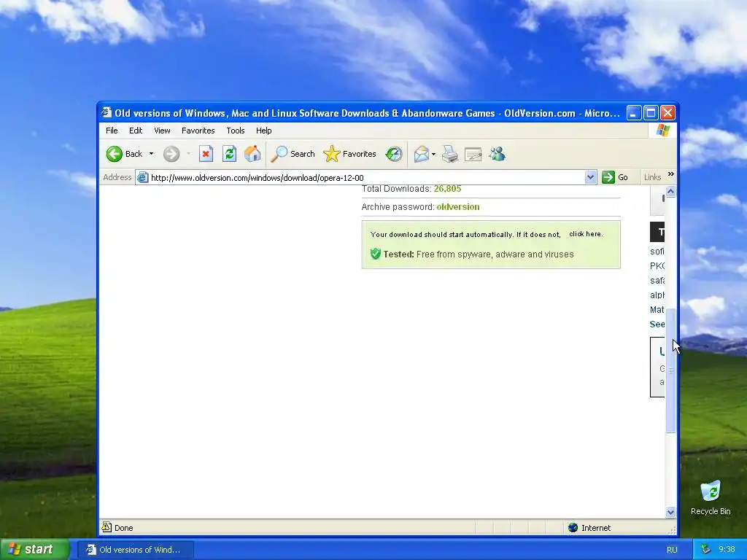
Task: Click the page scrollbar up arrow
Action: (670, 192)
